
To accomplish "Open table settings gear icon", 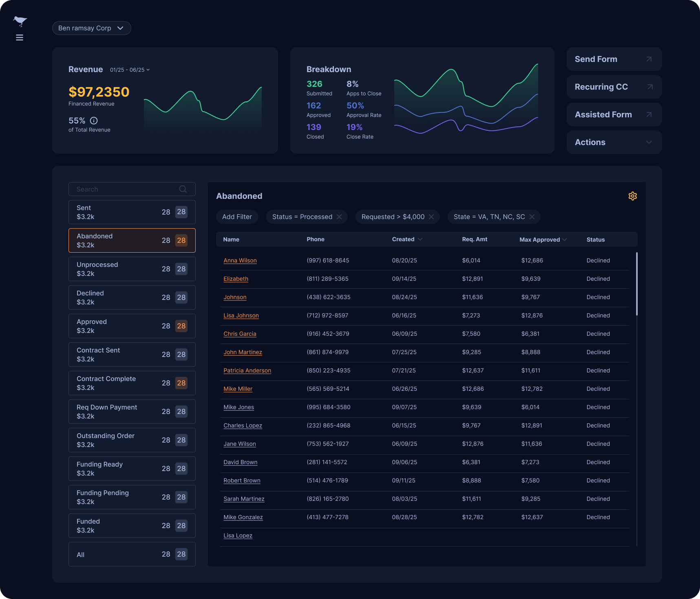I will click(x=633, y=196).
